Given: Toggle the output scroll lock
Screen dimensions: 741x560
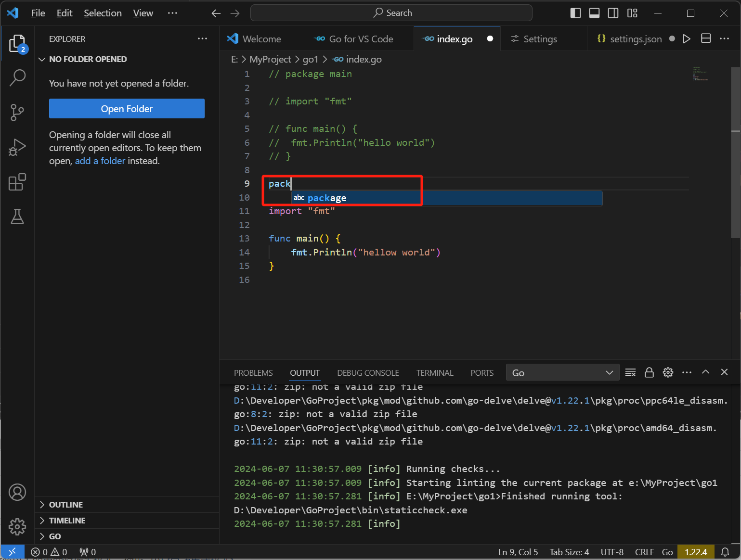Looking at the screenshot, I should 649,372.
